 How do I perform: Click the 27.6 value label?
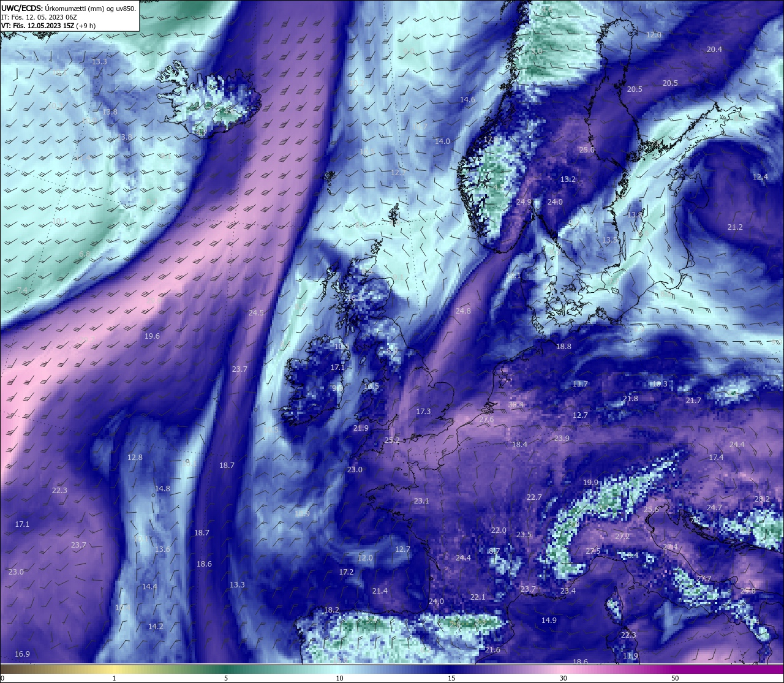[x=486, y=420]
